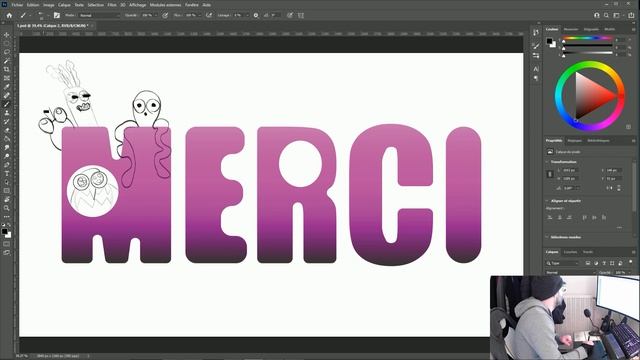Screen dimensions: 640x360
Task: Toggle Quick Mask mode
Action: click(x=7, y=244)
